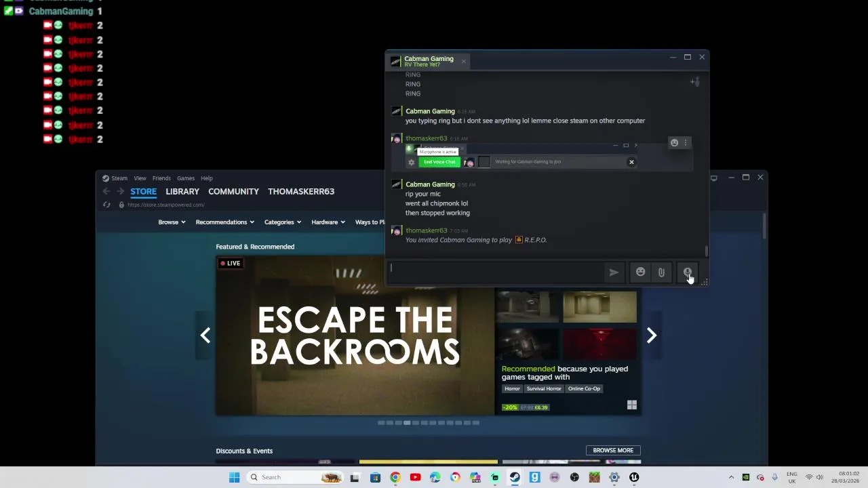The height and width of the screenshot is (488, 868).
Task: Open the Friends menu
Action: pos(161,178)
